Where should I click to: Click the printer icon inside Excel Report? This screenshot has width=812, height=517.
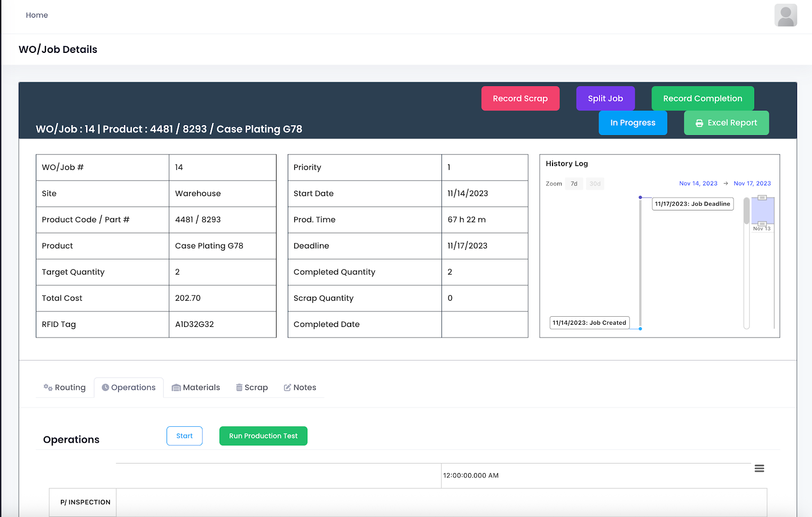pos(699,122)
